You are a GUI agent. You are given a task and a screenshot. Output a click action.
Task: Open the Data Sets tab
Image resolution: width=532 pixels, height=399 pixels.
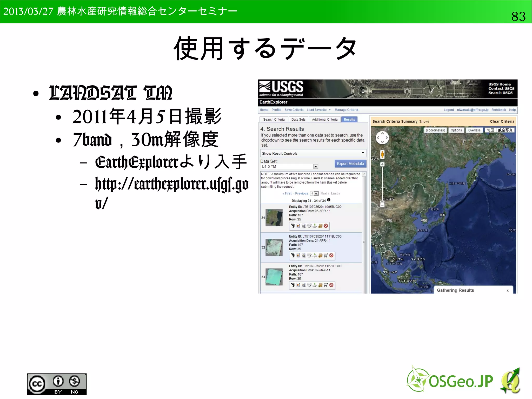[x=298, y=120]
